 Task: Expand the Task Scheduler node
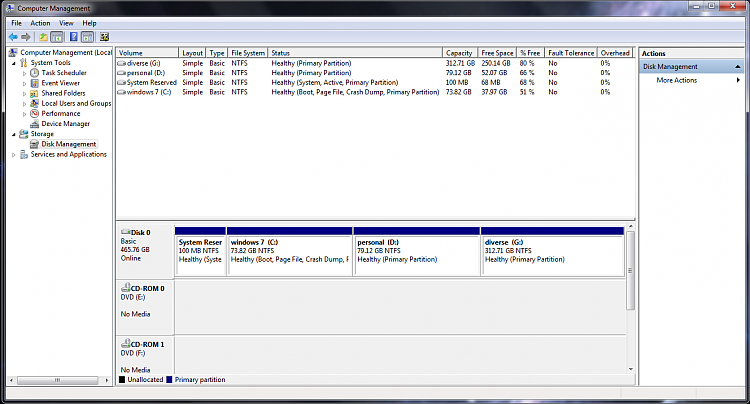point(24,73)
